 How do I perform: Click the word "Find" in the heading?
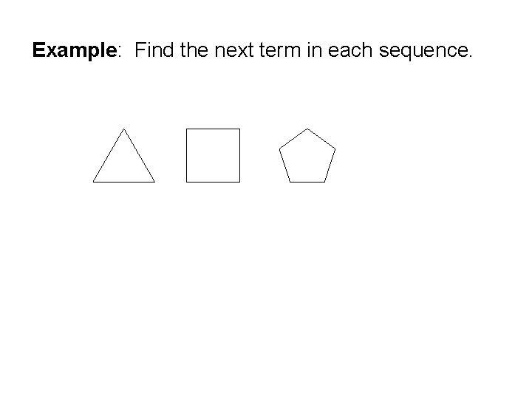(x=154, y=50)
